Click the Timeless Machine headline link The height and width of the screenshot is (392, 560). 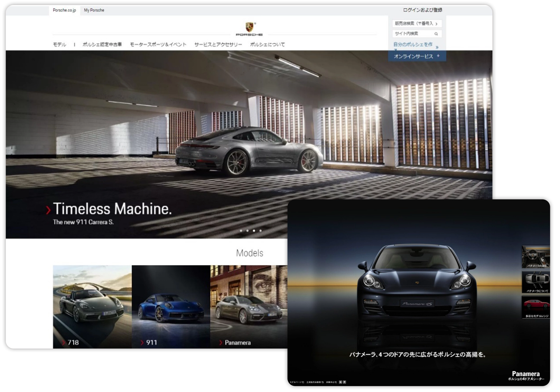[x=112, y=209]
